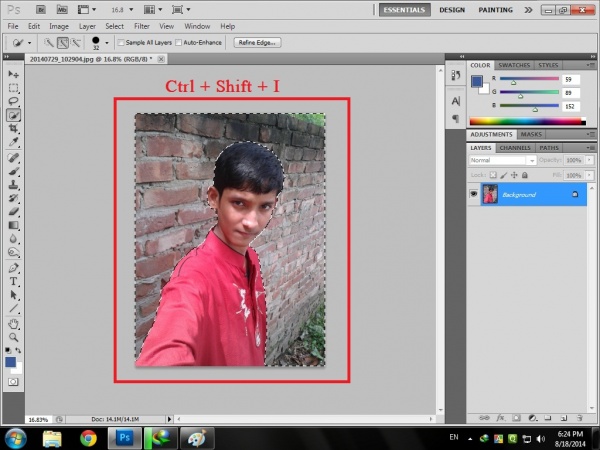Launch Bridge from the application bar

coord(41,10)
